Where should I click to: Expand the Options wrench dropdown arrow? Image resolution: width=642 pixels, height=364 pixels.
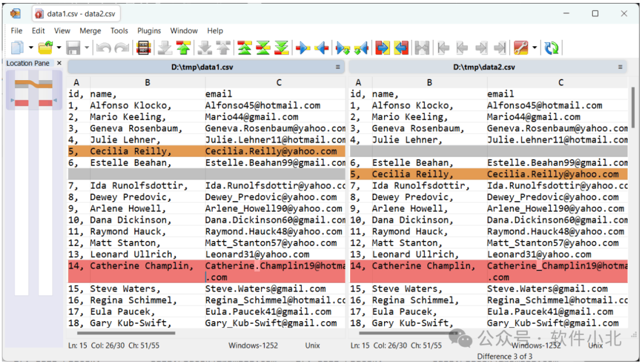[535, 48]
